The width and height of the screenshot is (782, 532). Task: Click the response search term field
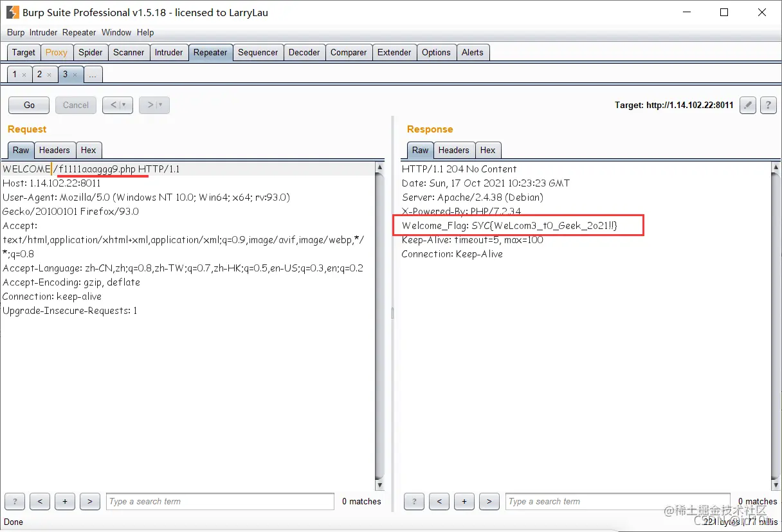click(x=618, y=502)
